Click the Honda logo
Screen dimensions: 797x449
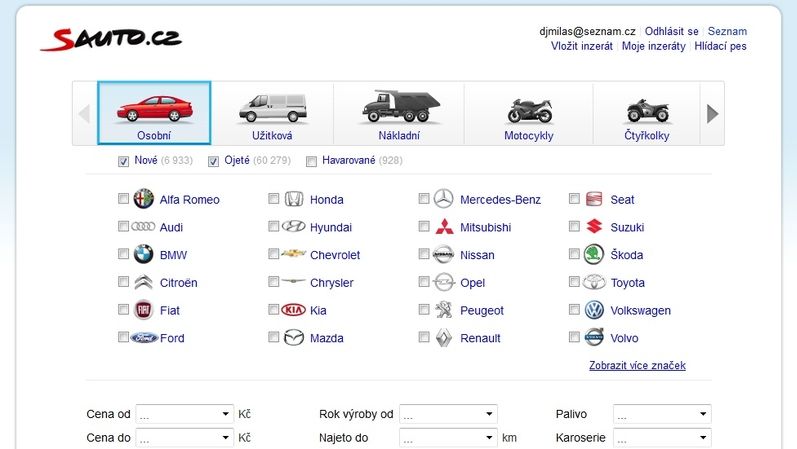(294, 199)
